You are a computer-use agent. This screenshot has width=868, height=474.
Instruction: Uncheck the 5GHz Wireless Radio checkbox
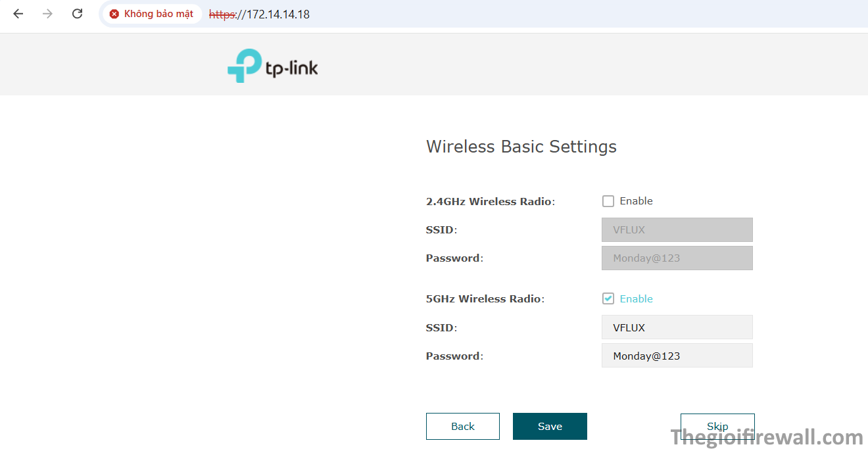click(608, 298)
